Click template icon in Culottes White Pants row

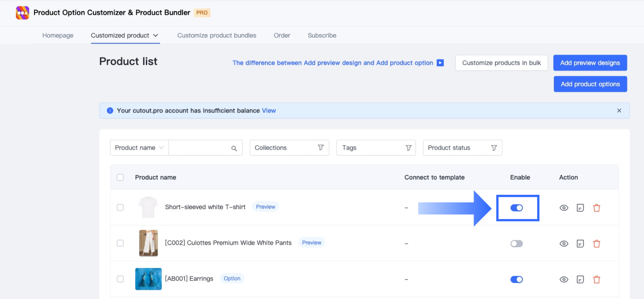(x=580, y=244)
